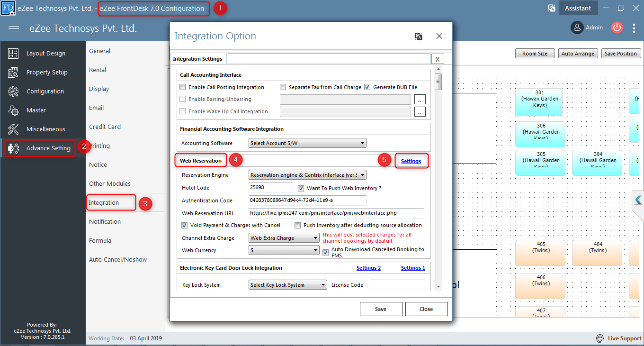Close the Integration Option dialog
The width and height of the screenshot is (644, 346).
point(439,36)
